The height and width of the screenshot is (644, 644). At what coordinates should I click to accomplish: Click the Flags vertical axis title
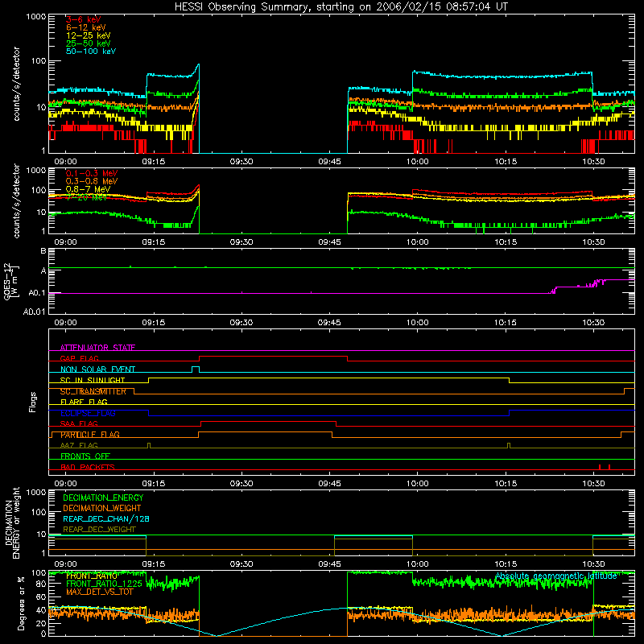pyautogui.click(x=33, y=402)
